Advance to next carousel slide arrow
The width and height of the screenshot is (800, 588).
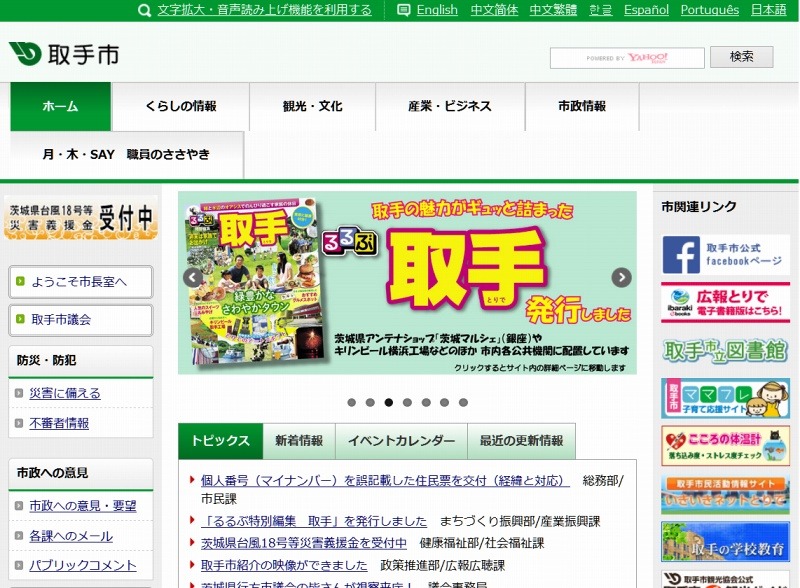621,277
